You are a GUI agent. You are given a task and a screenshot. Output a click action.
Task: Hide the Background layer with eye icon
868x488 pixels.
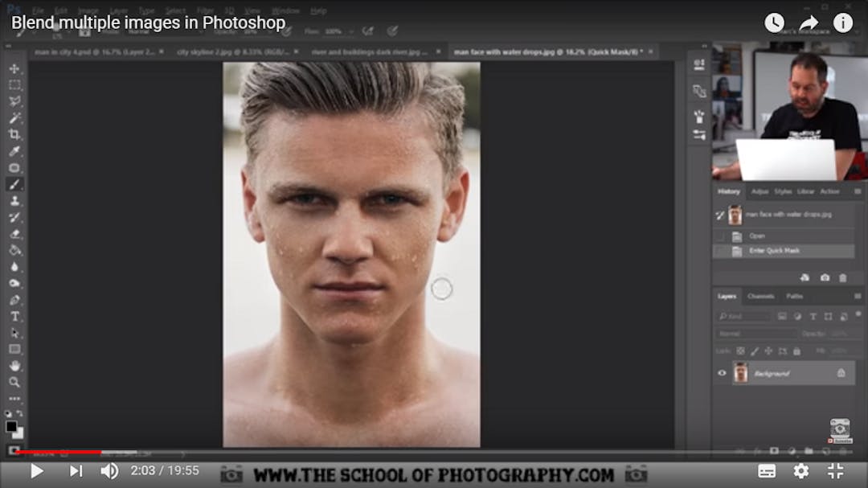[722, 373]
